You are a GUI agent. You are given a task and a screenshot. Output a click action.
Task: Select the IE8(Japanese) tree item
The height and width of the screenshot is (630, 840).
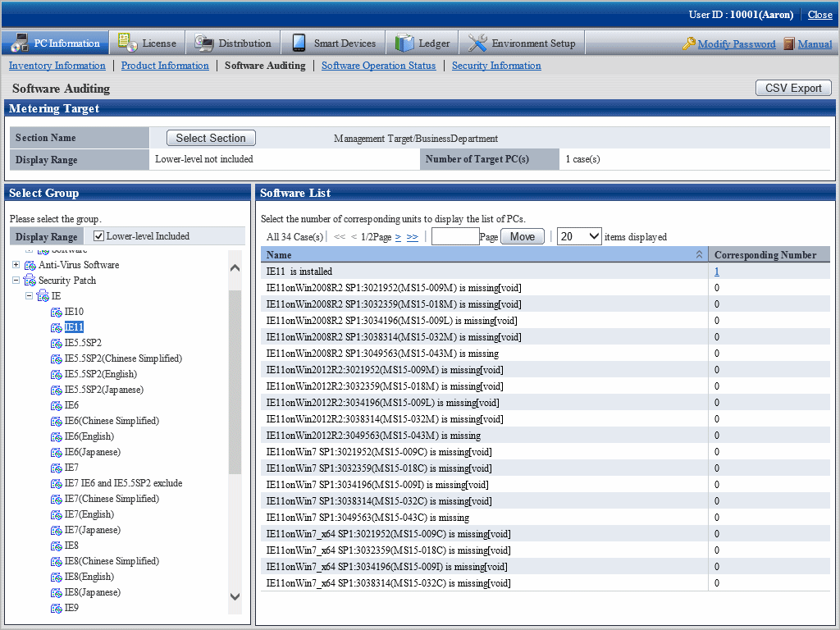tap(92, 592)
